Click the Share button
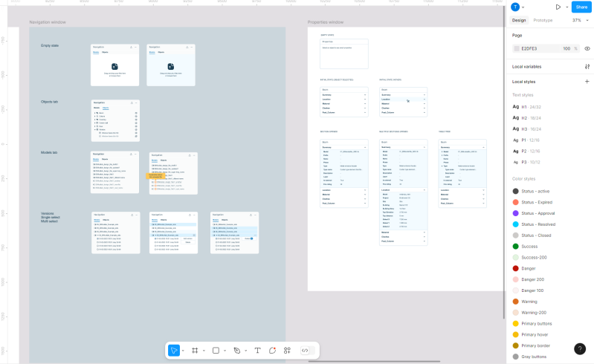This screenshot has width=594, height=364. (581, 7)
